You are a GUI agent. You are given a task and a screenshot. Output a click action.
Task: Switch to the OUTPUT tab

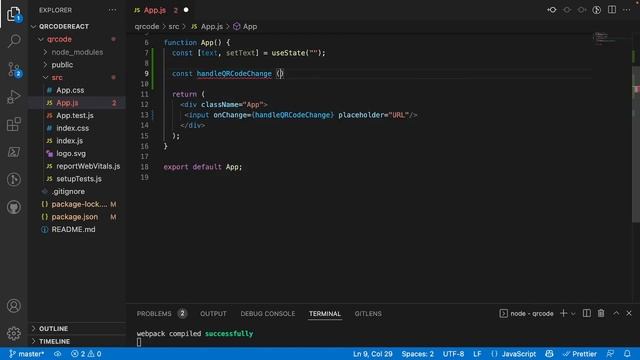[x=213, y=313]
